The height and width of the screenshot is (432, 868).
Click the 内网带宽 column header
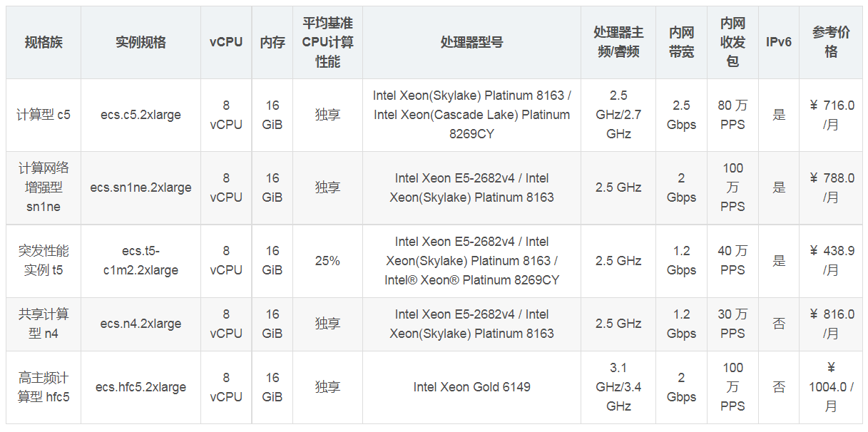pos(681,43)
